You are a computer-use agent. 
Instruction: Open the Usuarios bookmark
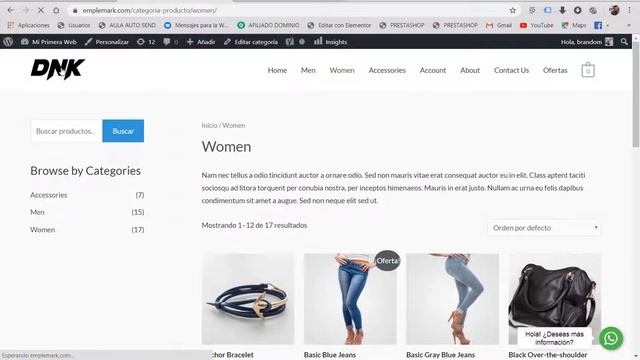[x=74, y=25]
